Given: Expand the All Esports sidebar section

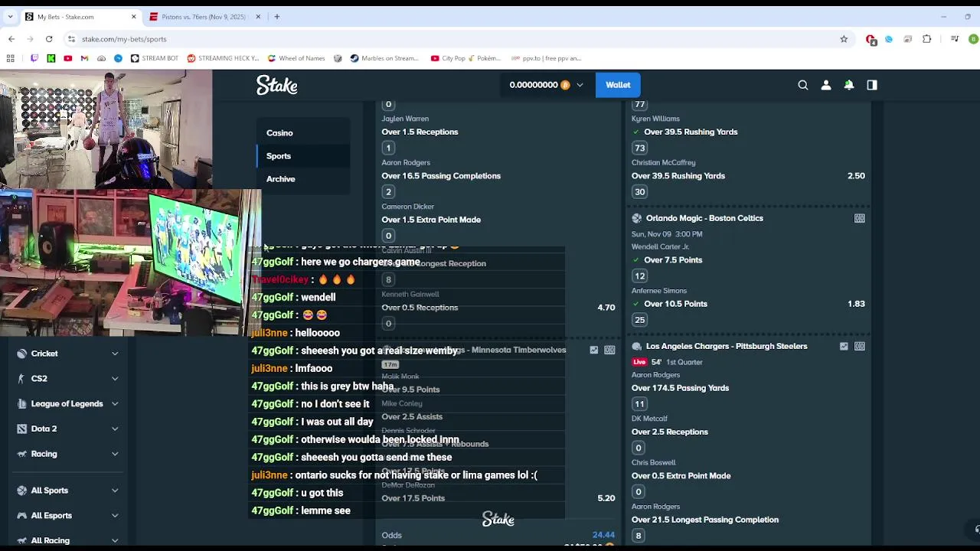Looking at the screenshot, I should [x=115, y=516].
